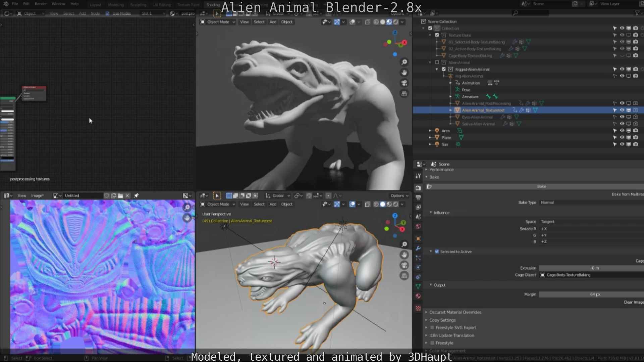The image size is (644, 362).
Task: Enable the Freestyle SVG Export checkbox
Action: click(x=433, y=327)
